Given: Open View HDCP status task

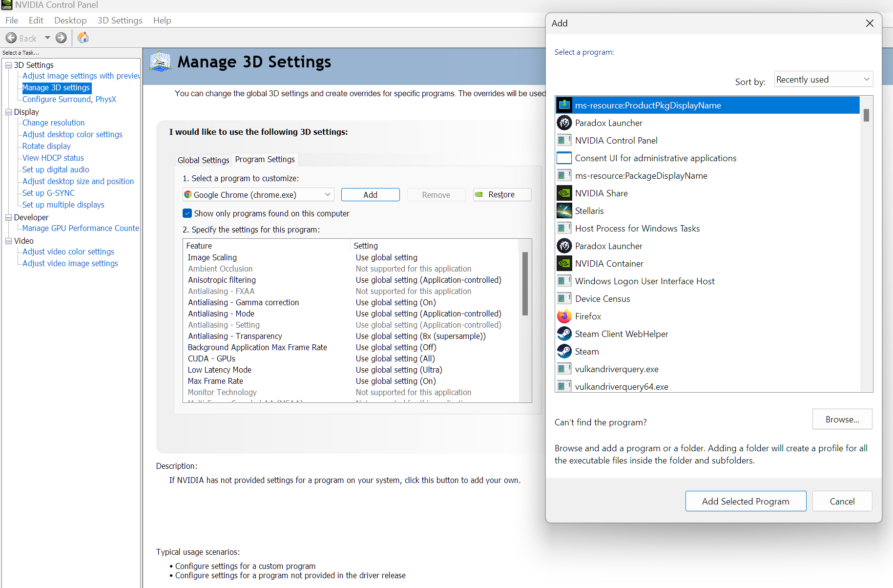Looking at the screenshot, I should coord(53,158).
